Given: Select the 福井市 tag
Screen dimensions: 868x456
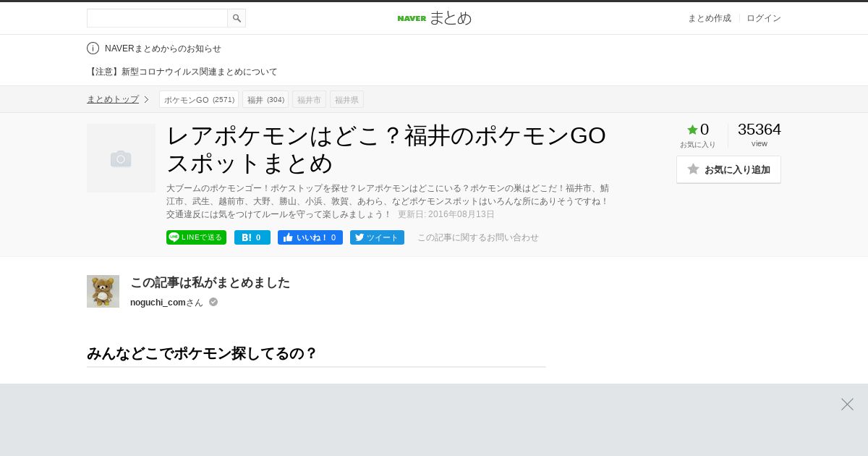Looking at the screenshot, I should (309, 99).
